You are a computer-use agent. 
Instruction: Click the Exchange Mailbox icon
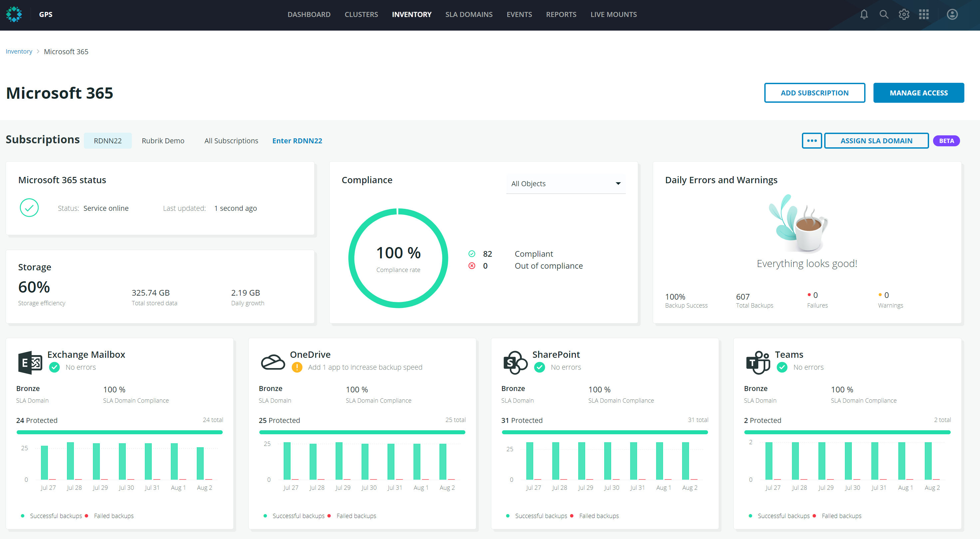tap(30, 362)
